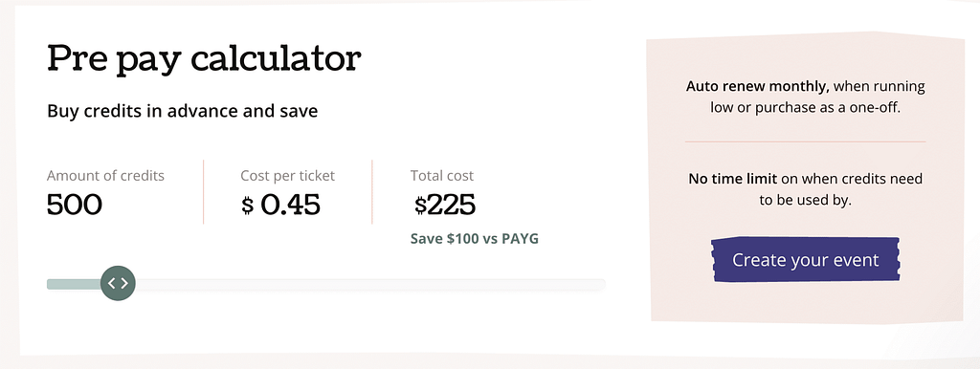Click the Cost per ticket label
Screen dimensions: 980x369
pyautogui.click(x=287, y=176)
